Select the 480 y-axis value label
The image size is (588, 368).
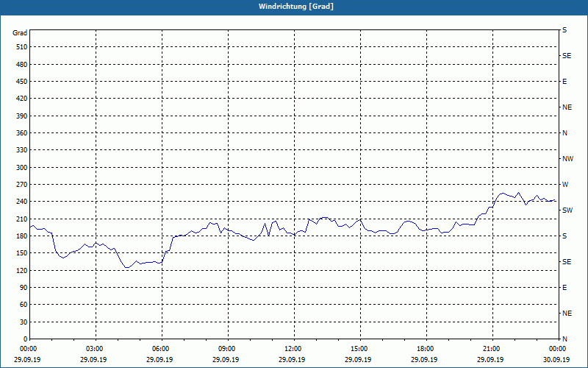pos(22,65)
